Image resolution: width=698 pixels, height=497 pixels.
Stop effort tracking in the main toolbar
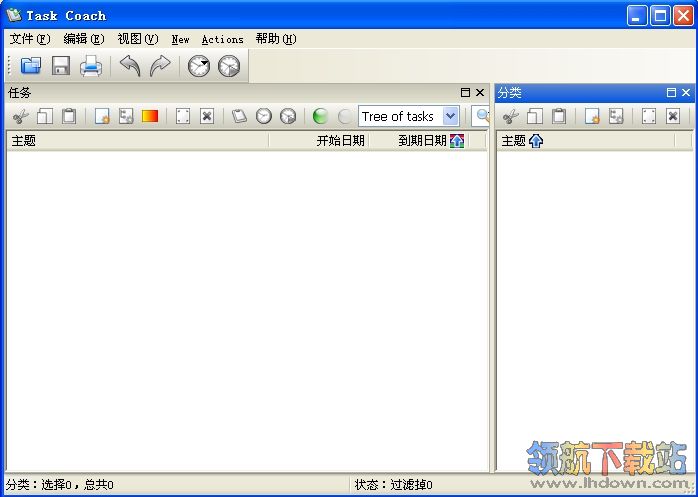pyautogui.click(x=229, y=66)
